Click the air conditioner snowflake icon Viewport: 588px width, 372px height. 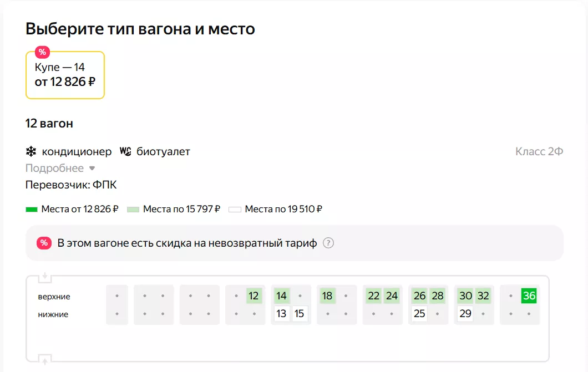pyautogui.click(x=31, y=151)
